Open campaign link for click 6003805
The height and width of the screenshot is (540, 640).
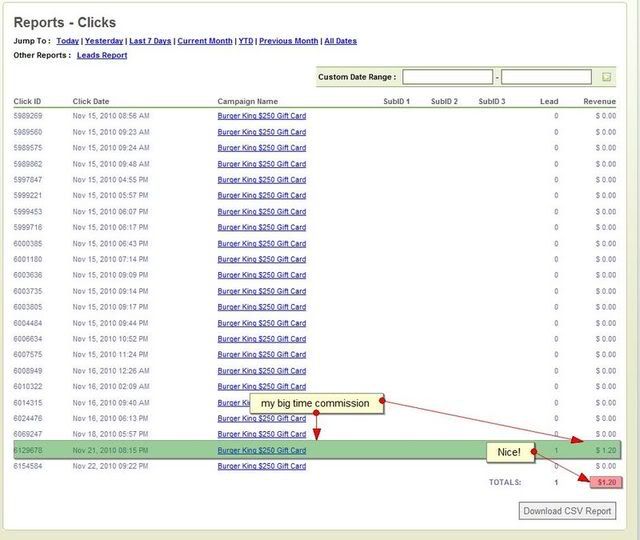(x=262, y=307)
